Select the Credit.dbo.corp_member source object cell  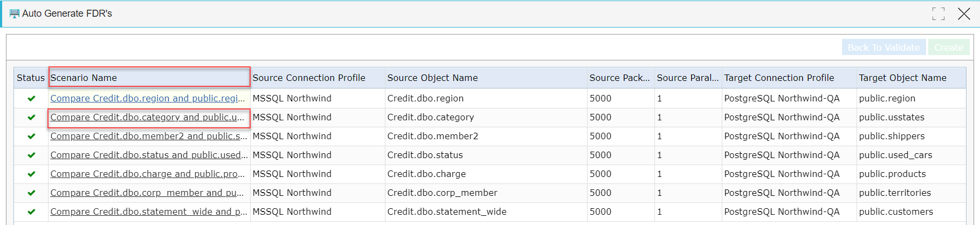click(486, 193)
